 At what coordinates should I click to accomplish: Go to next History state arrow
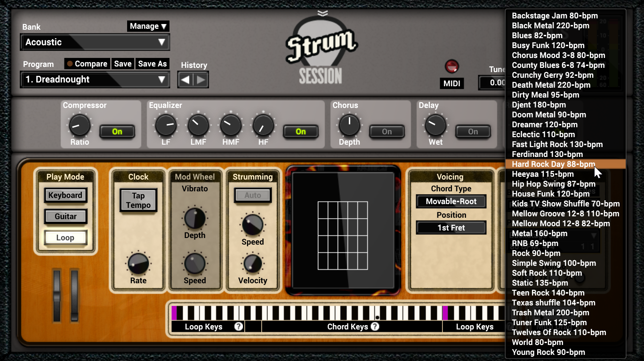[201, 80]
